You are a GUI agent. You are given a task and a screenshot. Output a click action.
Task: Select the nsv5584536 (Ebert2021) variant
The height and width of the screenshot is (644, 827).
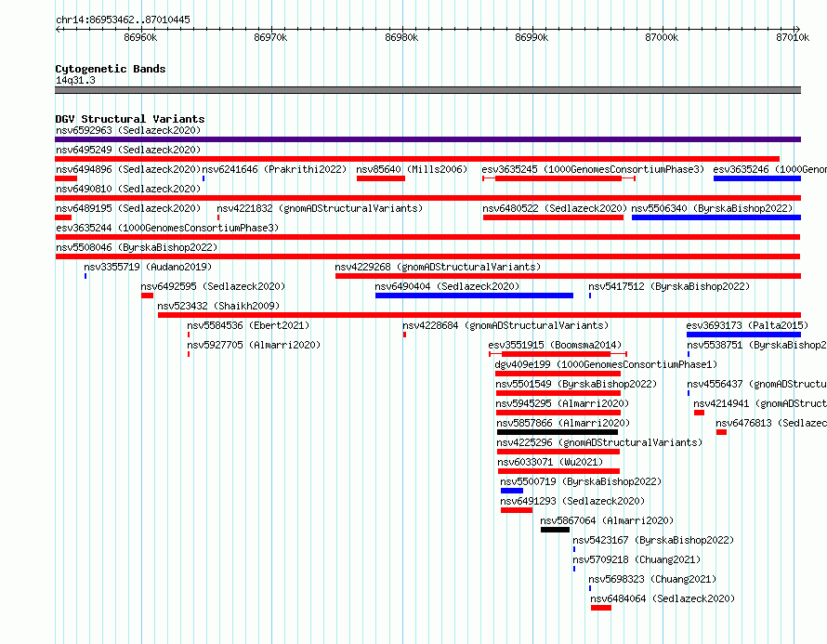[248, 325]
